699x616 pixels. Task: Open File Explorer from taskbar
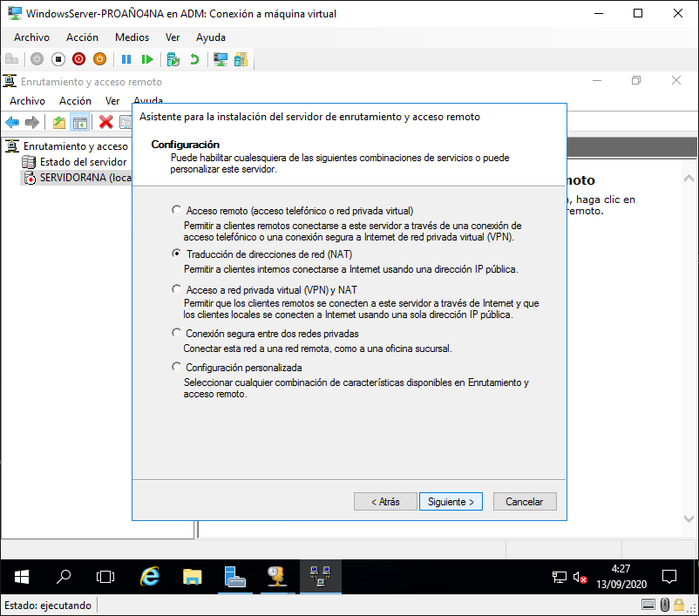pyautogui.click(x=192, y=577)
